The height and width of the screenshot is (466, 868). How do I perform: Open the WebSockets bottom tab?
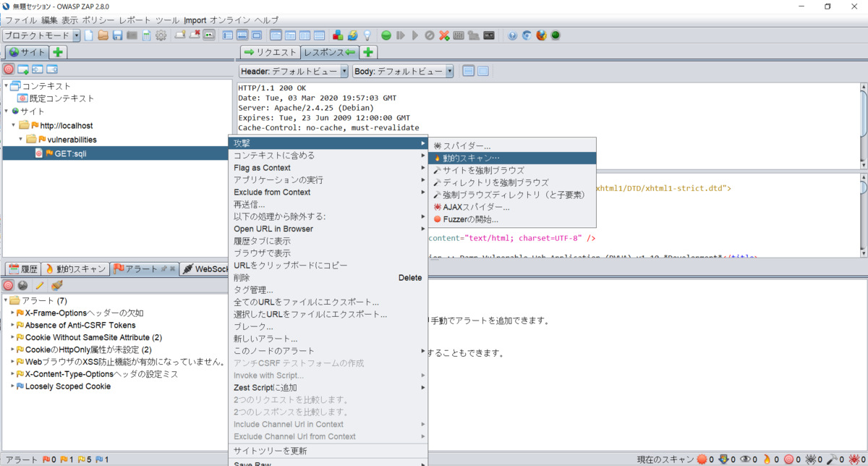(x=205, y=268)
